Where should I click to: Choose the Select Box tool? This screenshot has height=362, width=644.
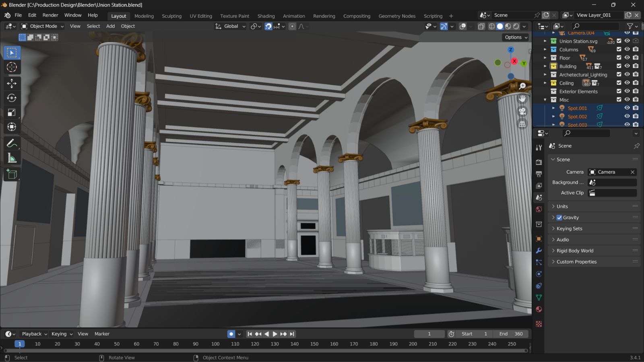pos(12,53)
